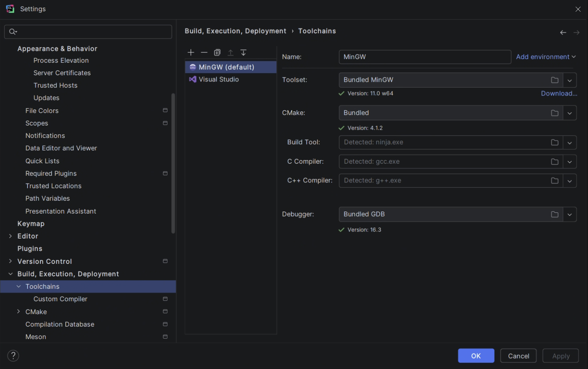Open Updates settings page
Viewport: 588px width, 369px height.
(47, 98)
